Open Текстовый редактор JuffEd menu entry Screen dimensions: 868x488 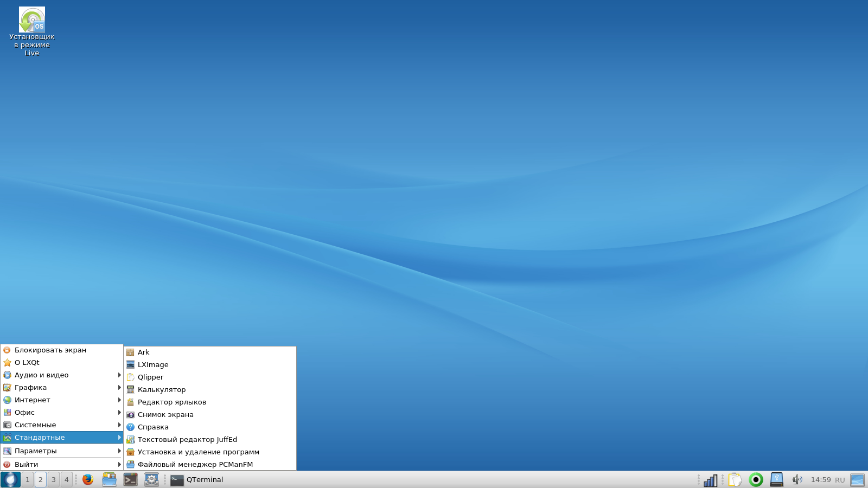(x=187, y=439)
